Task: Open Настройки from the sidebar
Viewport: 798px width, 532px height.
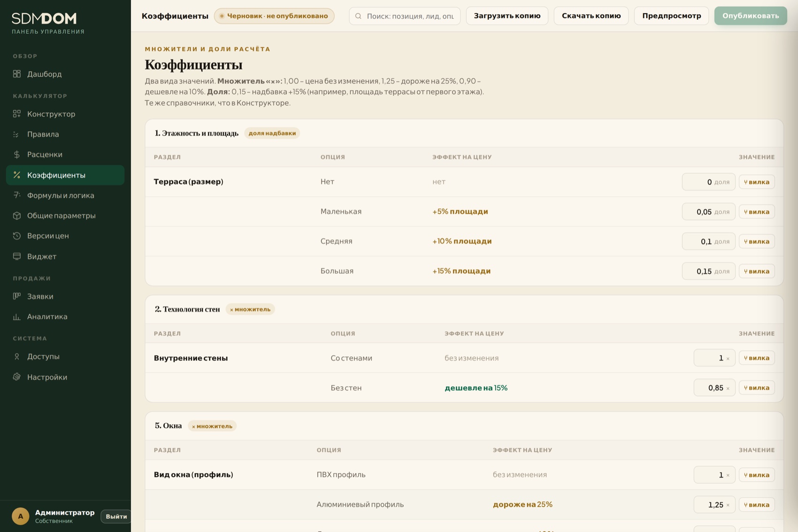Action: click(x=65, y=377)
